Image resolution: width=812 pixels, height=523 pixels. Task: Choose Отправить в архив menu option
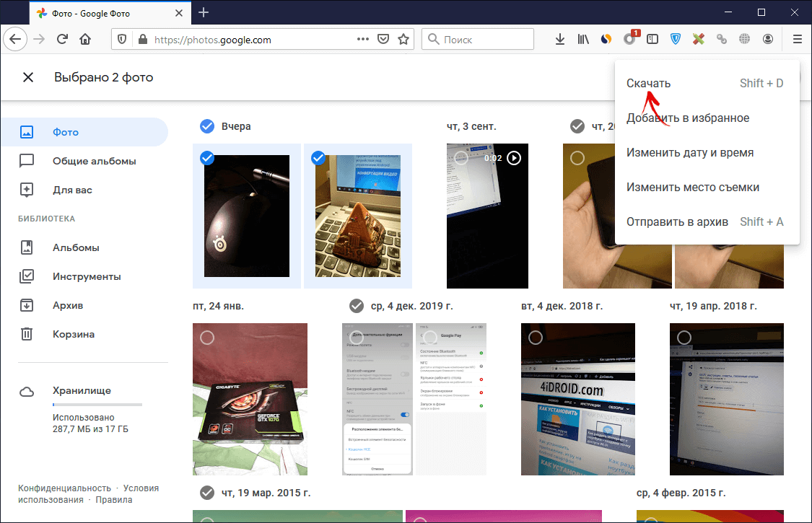(677, 221)
